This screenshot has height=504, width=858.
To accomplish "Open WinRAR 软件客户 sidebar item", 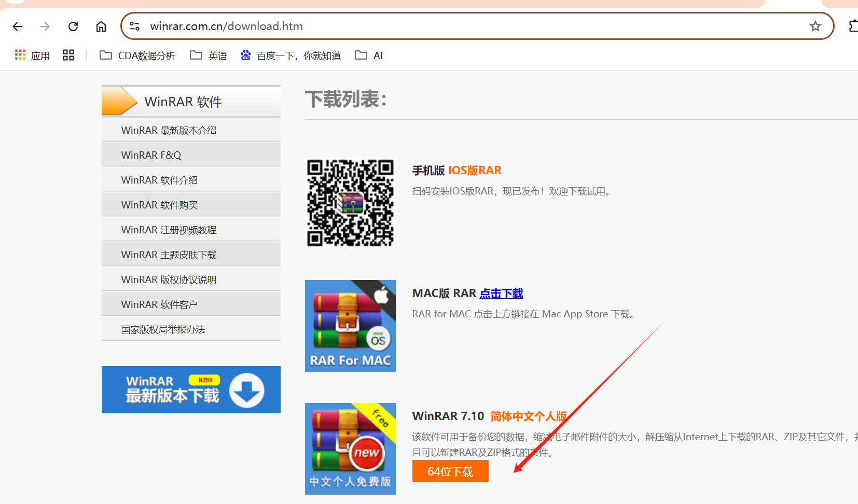I will [191, 304].
